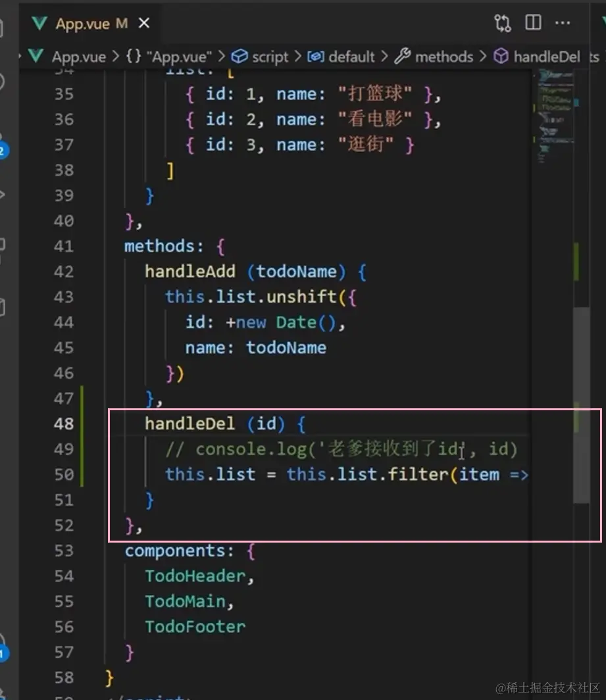606x700 pixels.
Task: Click the Vue logo icon in the tab
Action: pos(39,23)
